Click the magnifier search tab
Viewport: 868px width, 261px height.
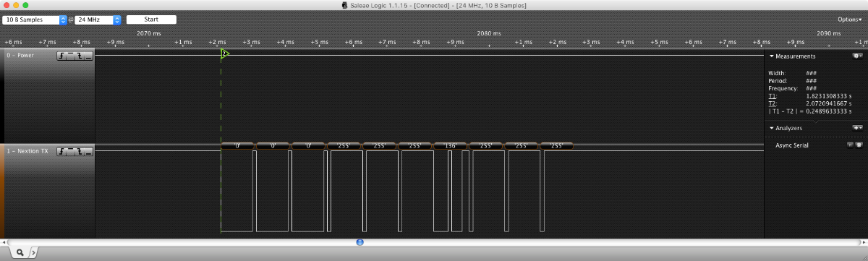click(x=20, y=252)
